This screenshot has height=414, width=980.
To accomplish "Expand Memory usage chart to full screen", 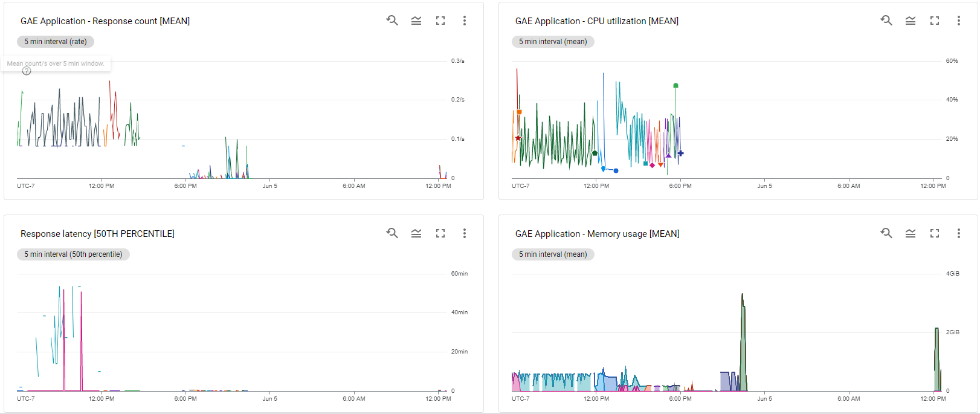I will (935, 233).
